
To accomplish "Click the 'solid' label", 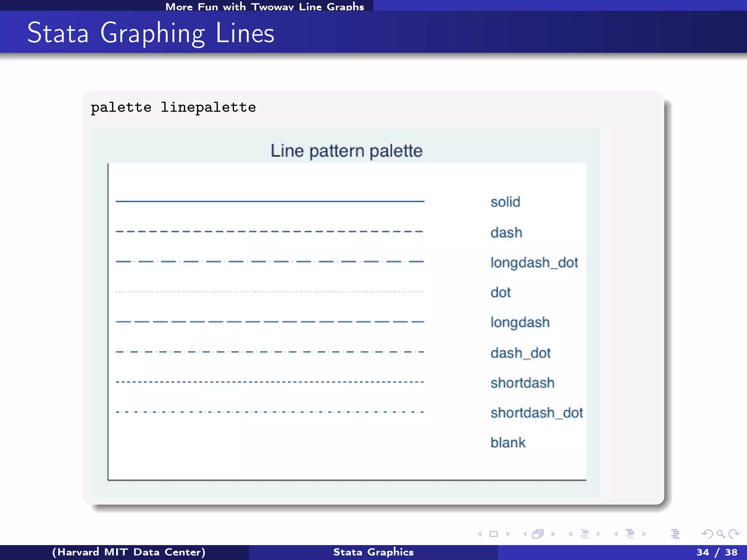I will [x=505, y=202].
